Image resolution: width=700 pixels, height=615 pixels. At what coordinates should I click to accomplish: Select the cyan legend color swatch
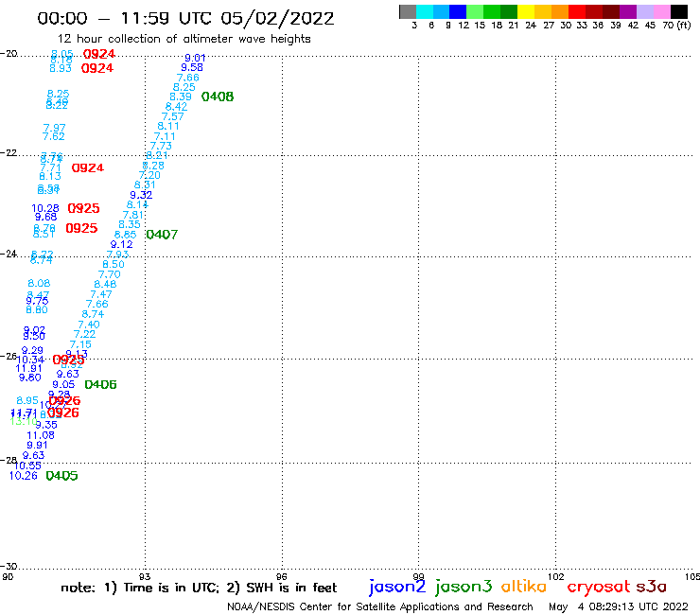pyautogui.click(x=425, y=11)
